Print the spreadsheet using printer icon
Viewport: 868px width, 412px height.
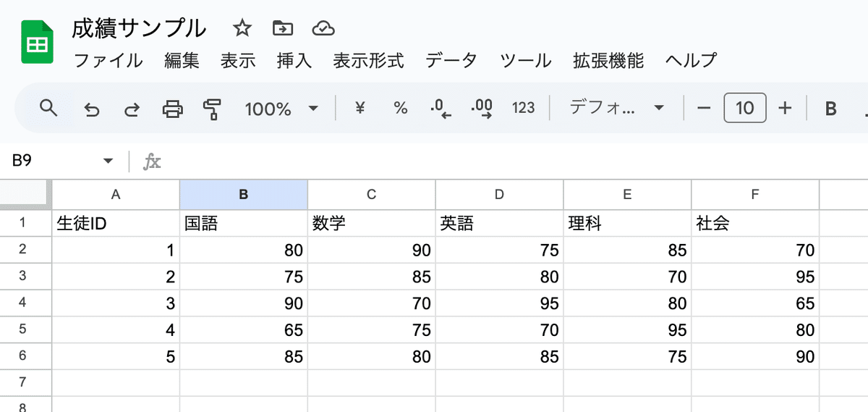[172, 109]
